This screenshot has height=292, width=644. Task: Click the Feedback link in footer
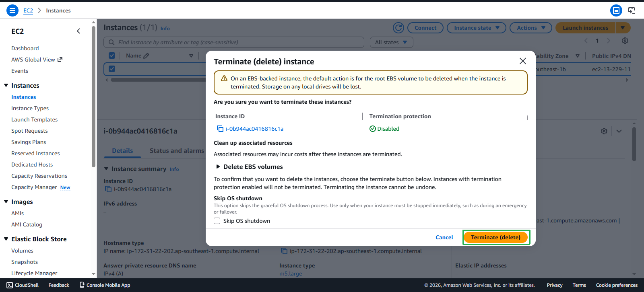tap(59, 285)
